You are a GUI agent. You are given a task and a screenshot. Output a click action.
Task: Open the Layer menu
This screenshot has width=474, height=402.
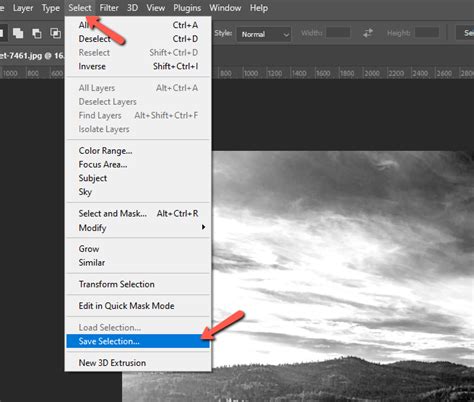tap(23, 8)
